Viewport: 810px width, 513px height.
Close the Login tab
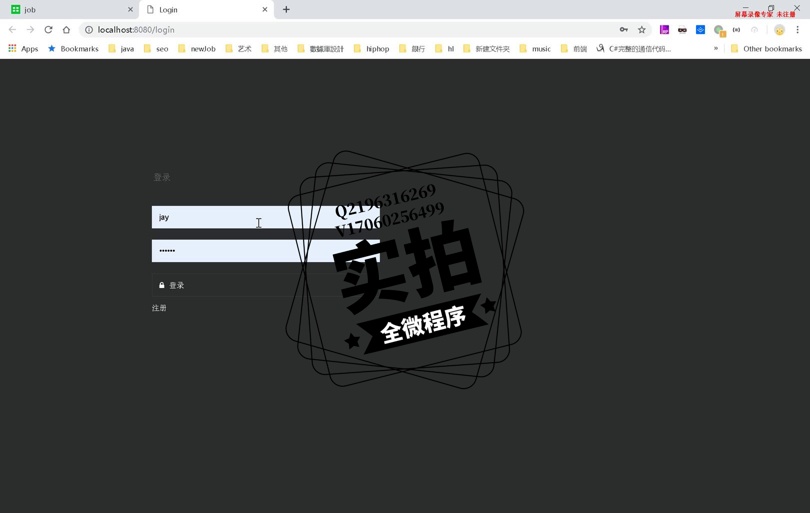pos(264,9)
